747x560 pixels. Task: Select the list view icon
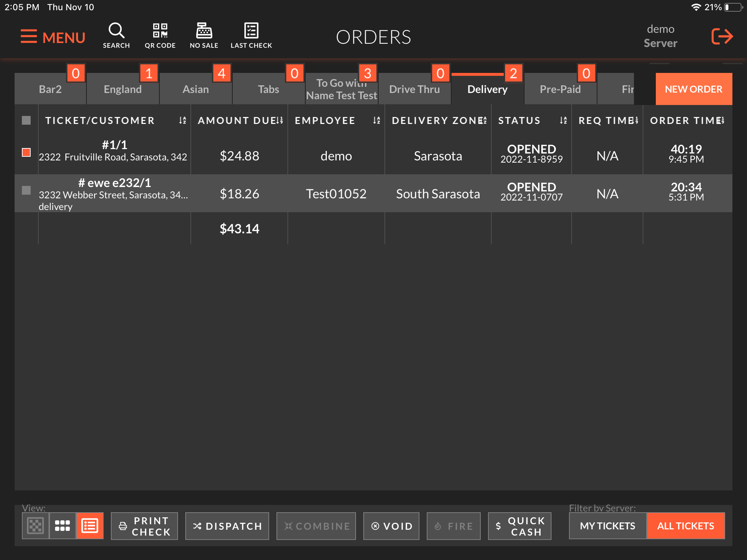pos(90,525)
